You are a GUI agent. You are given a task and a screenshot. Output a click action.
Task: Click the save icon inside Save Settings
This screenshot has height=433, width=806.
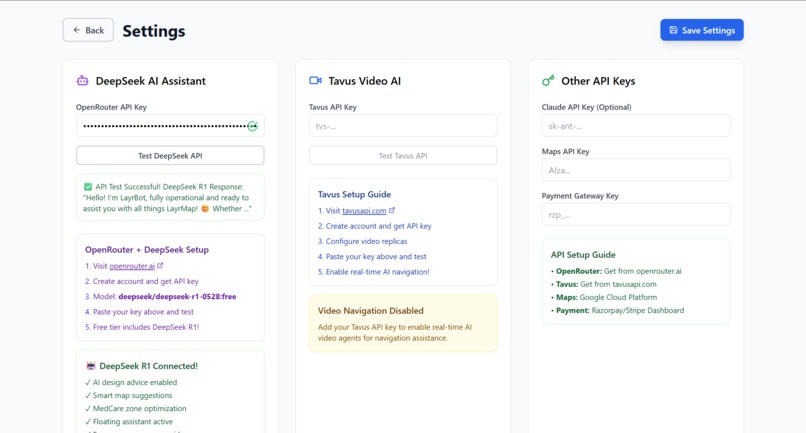coord(673,30)
